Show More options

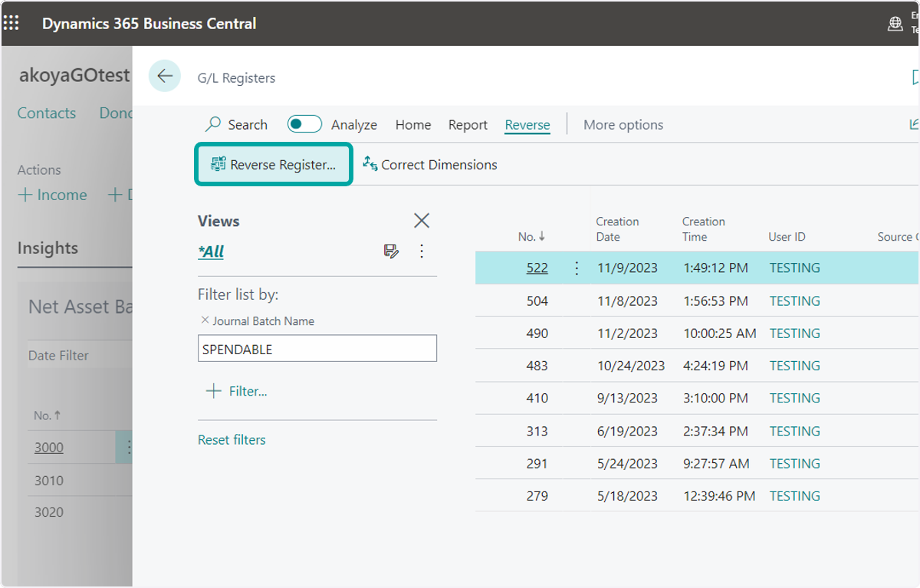click(x=623, y=124)
